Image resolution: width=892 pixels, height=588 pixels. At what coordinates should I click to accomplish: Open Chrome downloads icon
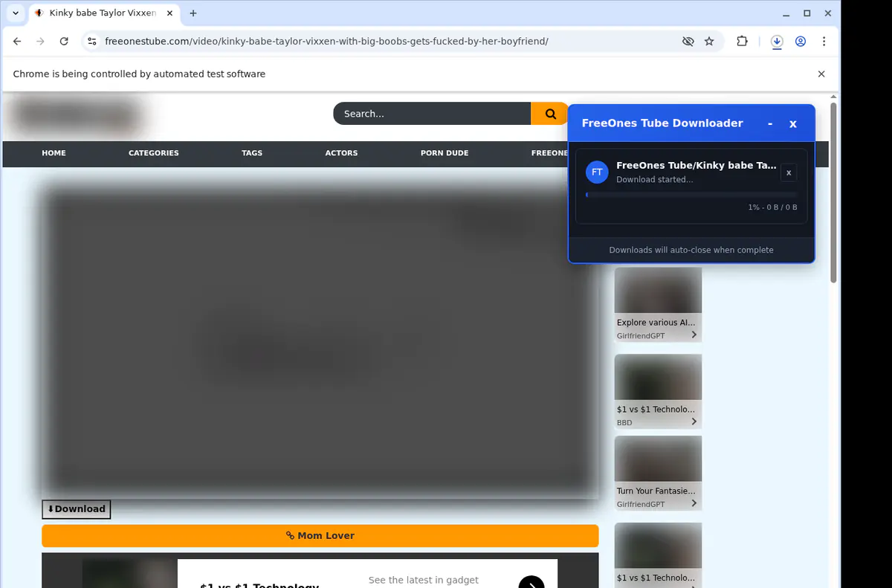777,42
